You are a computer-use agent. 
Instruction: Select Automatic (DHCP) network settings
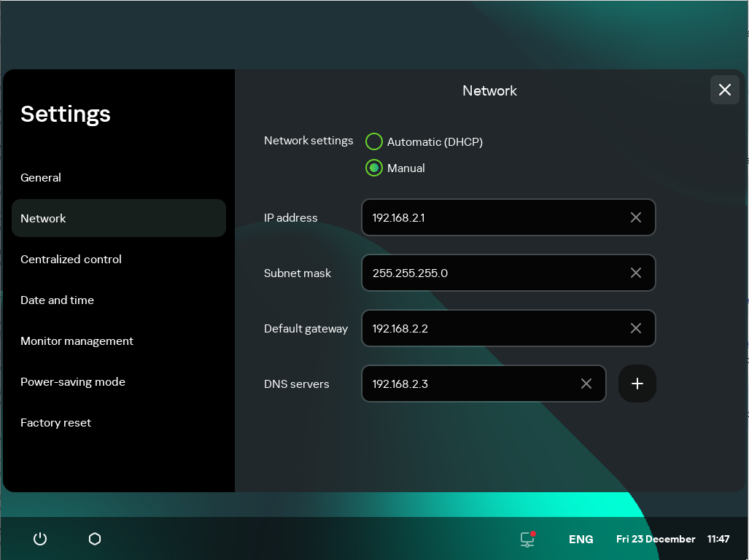coord(374,141)
